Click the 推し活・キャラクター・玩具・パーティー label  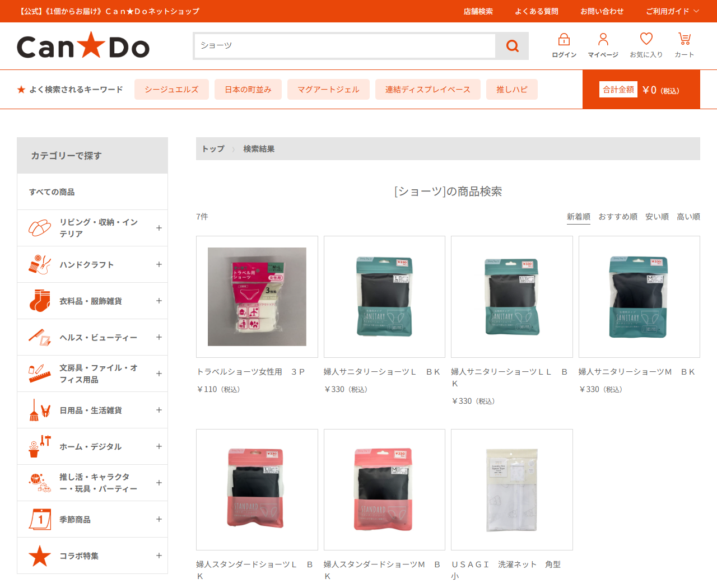click(x=99, y=483)
